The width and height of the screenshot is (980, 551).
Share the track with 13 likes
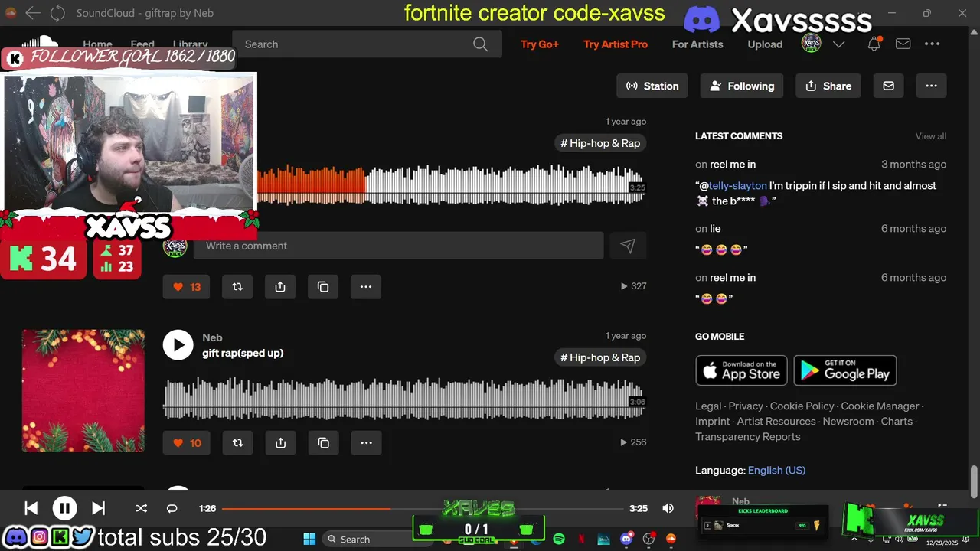point(280,286)
